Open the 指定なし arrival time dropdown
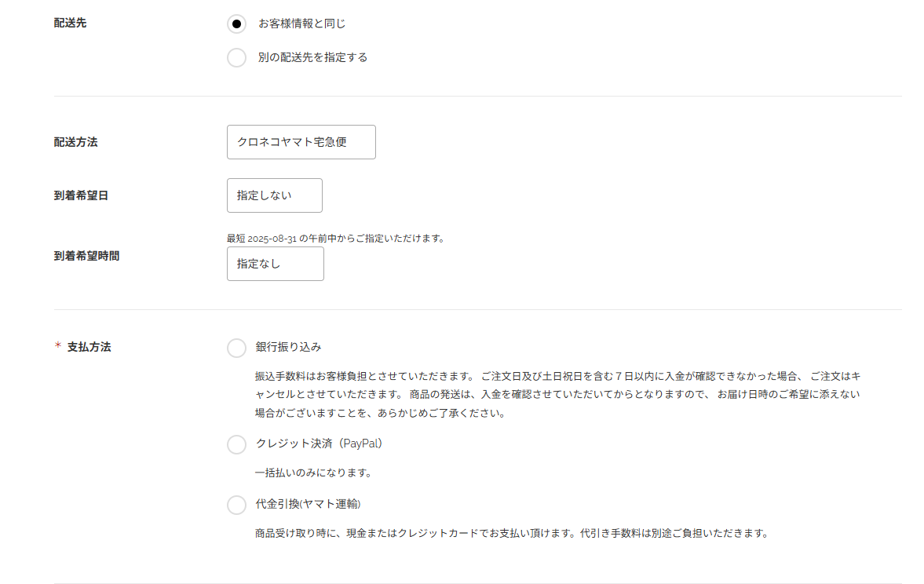This screenshot has height=584, width=924. [275, 264]
